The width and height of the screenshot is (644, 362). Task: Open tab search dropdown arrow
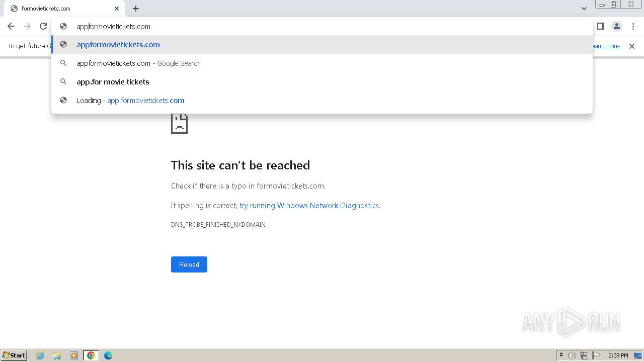pos(584,9)
